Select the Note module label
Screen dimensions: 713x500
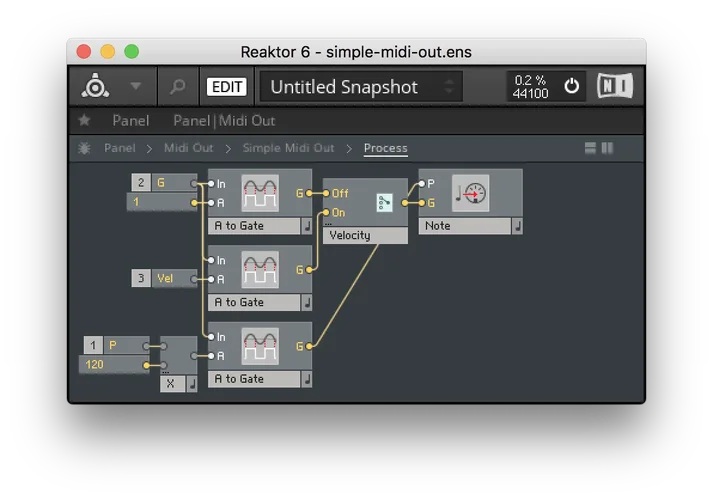coord(465,226)
